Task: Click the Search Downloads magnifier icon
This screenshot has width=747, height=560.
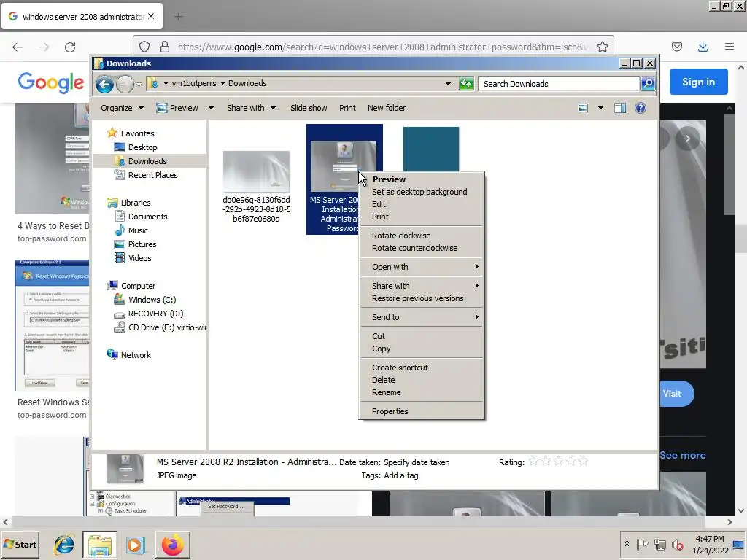Action: pos(648,84)
